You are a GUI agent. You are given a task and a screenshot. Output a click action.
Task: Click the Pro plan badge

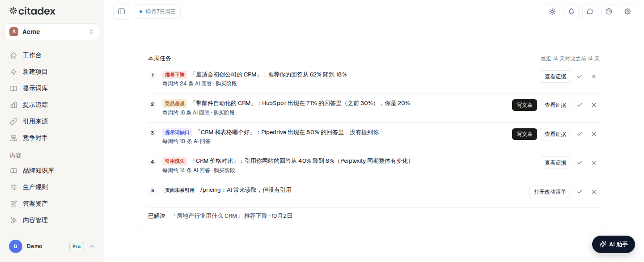(76, 246)
